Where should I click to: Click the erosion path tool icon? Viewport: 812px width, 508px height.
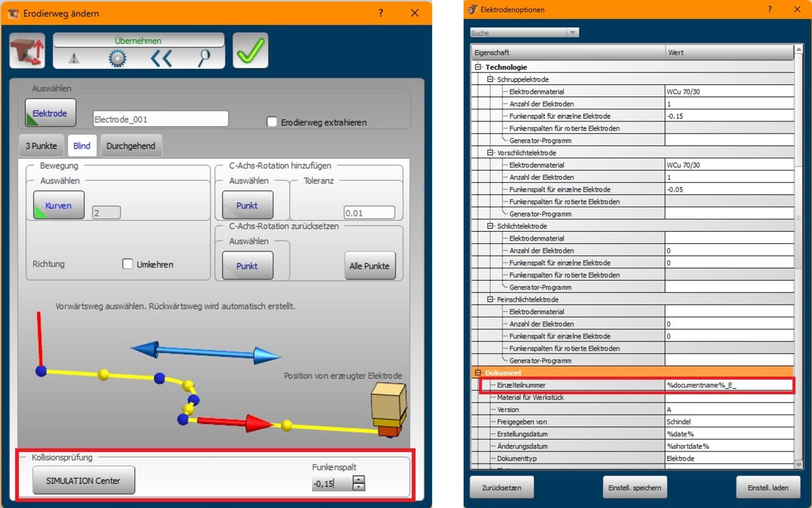pos(27,51)
